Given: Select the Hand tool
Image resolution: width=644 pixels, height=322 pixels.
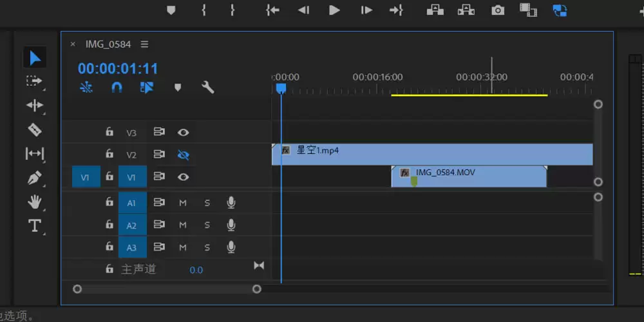Looking at the screenshot, I should click(x=35, y=202).
